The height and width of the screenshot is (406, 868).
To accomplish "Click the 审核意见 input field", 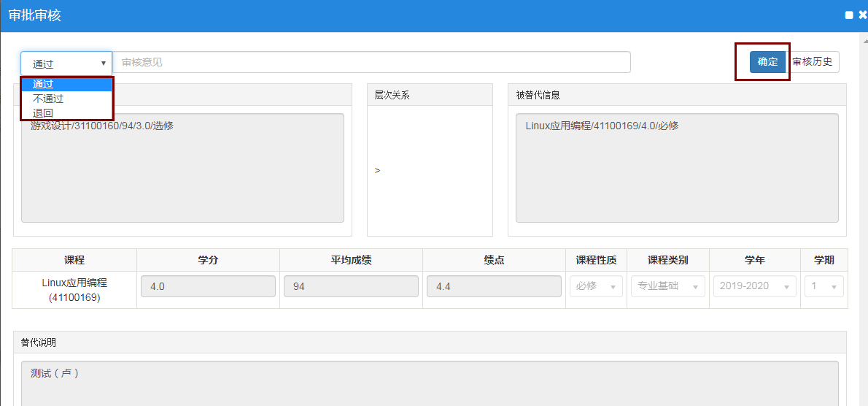I will pyautogui.click(x=371, y=63).
